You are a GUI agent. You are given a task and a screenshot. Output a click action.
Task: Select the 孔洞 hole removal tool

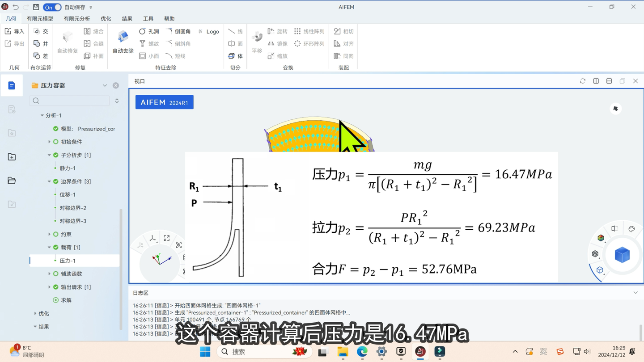pyautogui.click(x=149, y=31)
